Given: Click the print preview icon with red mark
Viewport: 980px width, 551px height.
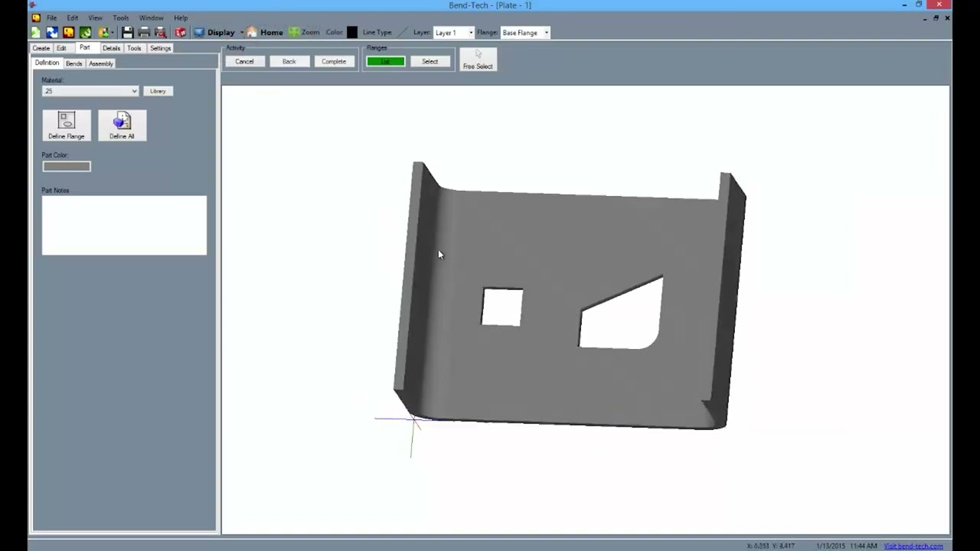Looking at the screenshot, I should 161,32.
